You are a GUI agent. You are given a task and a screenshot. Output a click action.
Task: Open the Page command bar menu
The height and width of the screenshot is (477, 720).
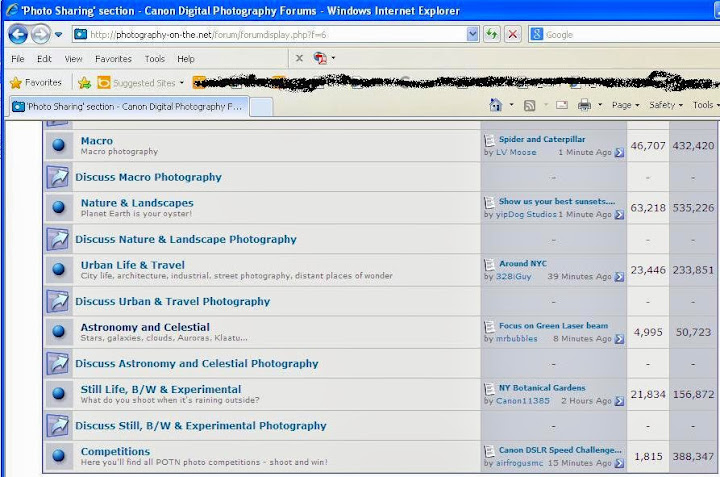(x=625, y=105)
